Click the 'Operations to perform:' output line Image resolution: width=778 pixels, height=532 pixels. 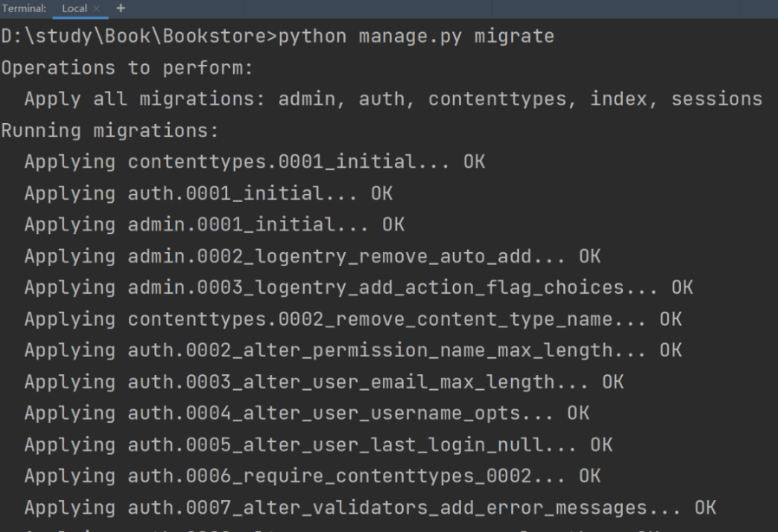127,68
